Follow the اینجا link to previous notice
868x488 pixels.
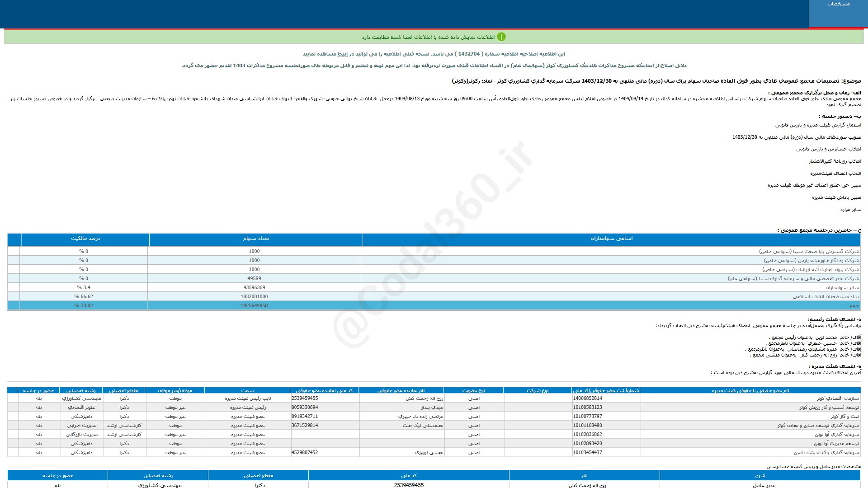coord(342,54)
